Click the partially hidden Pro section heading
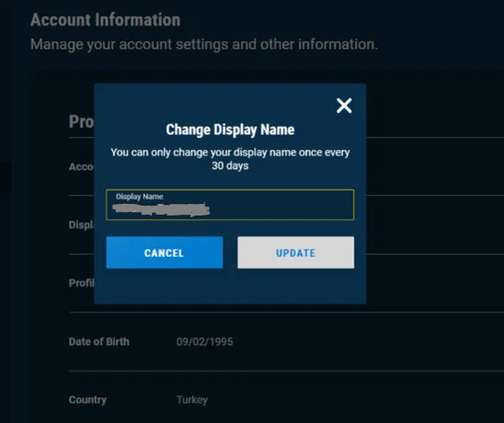The height and width of the screenshot is (423, 504). (81, 122)
